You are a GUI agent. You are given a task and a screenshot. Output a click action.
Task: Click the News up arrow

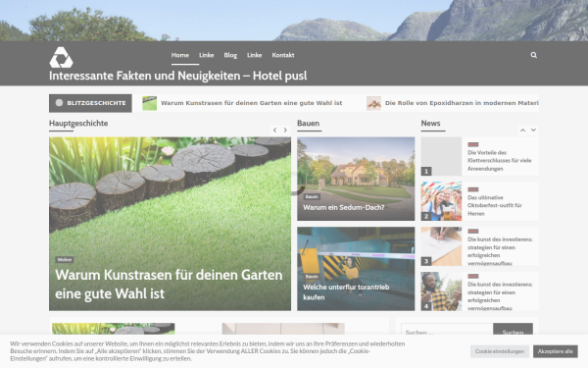pos(522,130)
